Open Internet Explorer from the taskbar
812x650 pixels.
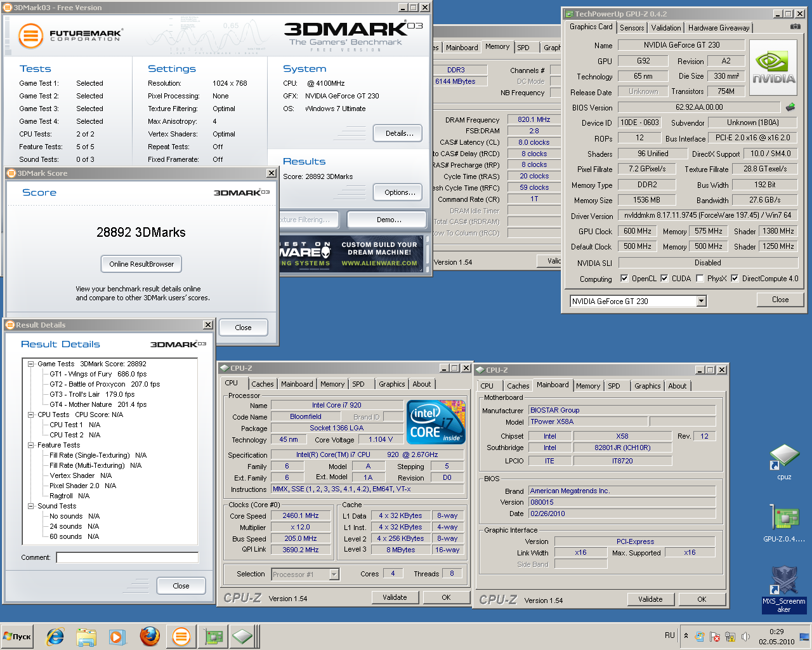click(55, 636)
